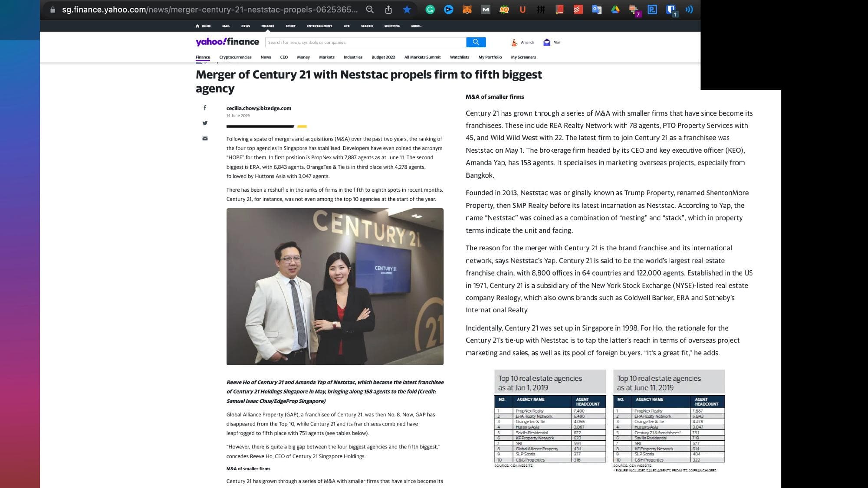Screen dimensions: 868x488
Task: Open the My Screeners tab
Action: coord(523,57)
